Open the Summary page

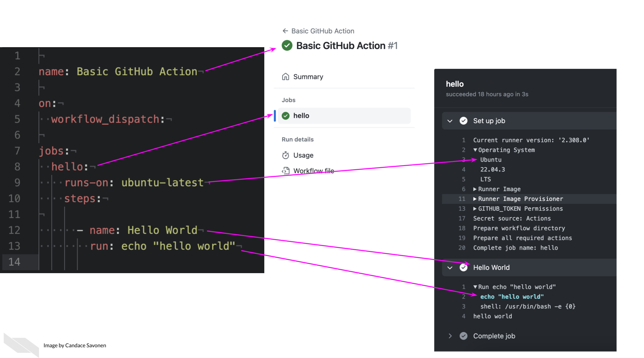(308, 77)
